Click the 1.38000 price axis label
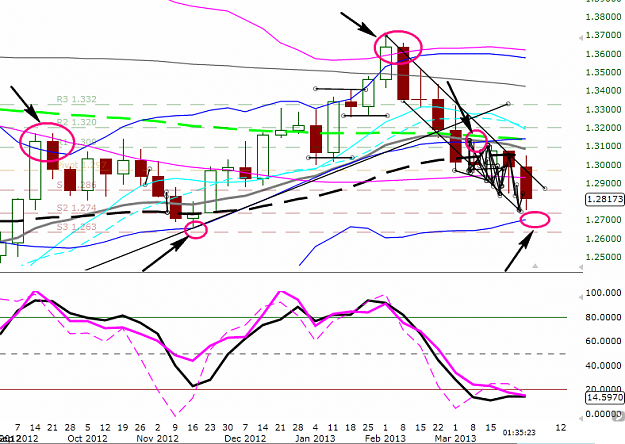 (x=603, y=17)
